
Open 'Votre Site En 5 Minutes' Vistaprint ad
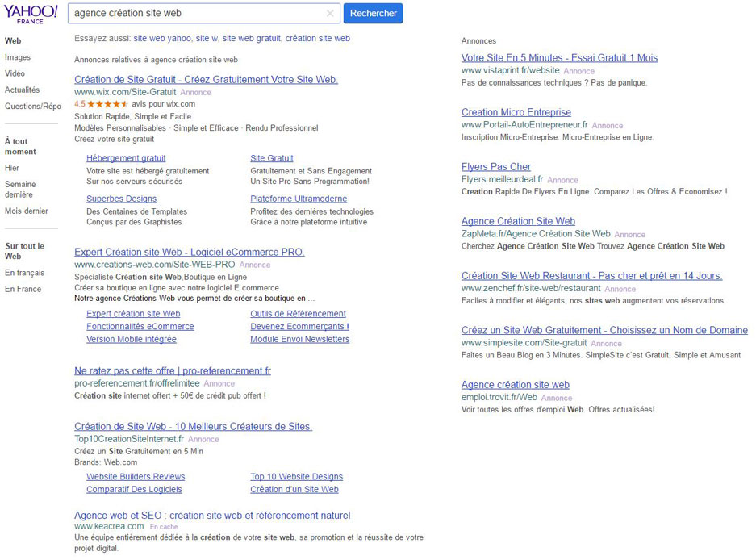tap(559, 58)
